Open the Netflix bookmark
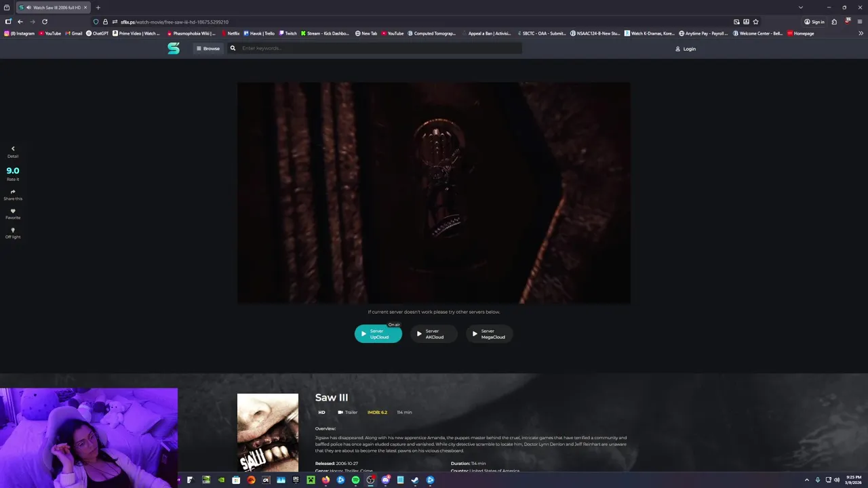The width and height of the screenshot is (868, 488). 231,33
